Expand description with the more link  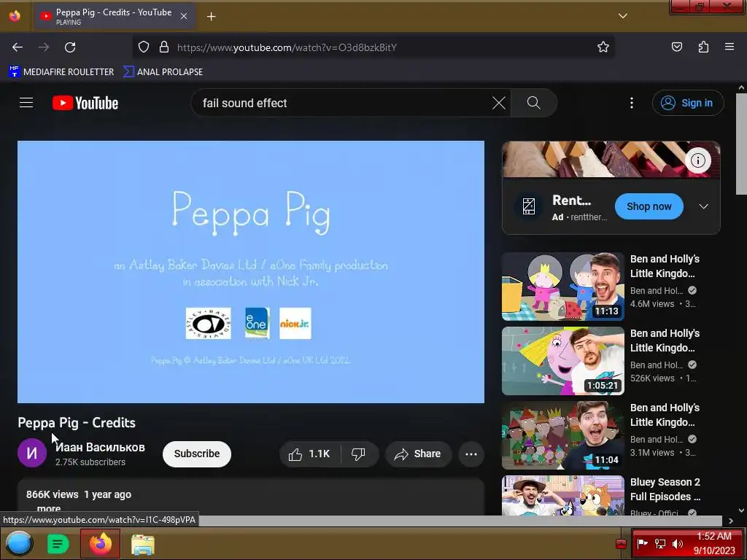point(49,509)
